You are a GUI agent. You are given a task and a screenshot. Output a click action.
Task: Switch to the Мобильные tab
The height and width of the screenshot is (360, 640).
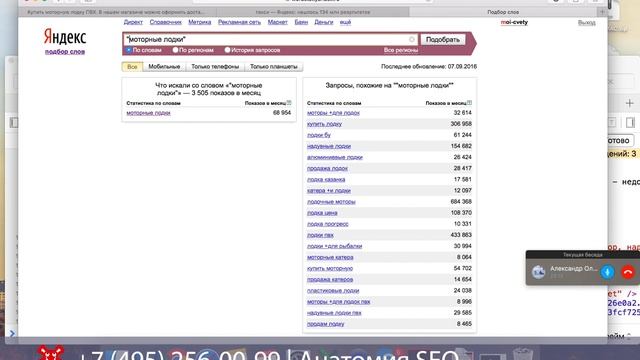(x=164, y=67)
